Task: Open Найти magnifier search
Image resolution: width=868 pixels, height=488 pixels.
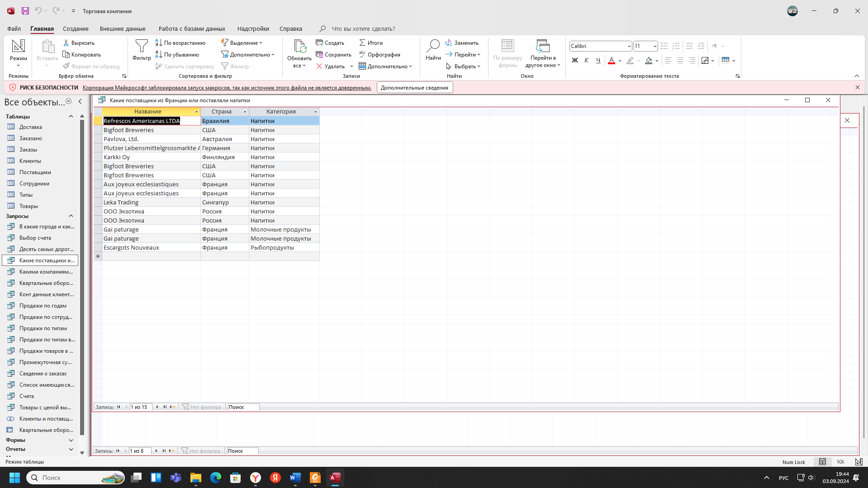Action: (x=433, y=50)
